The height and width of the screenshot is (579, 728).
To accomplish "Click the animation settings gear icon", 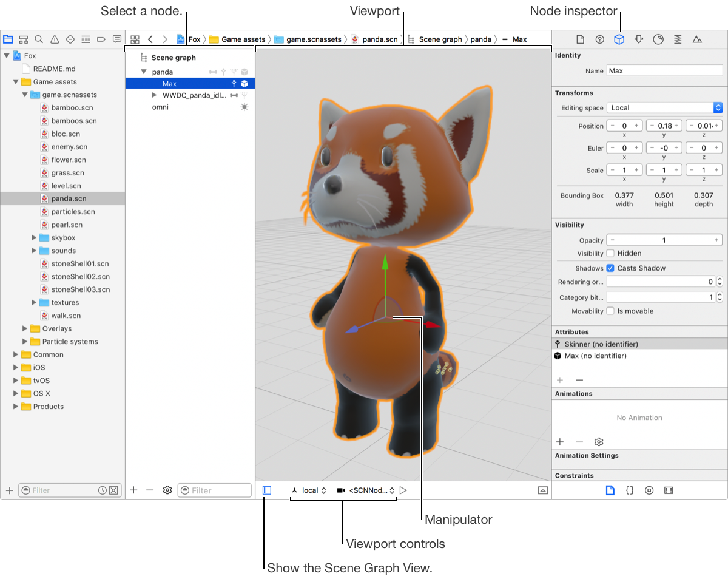I will click(x=599, y=442).
